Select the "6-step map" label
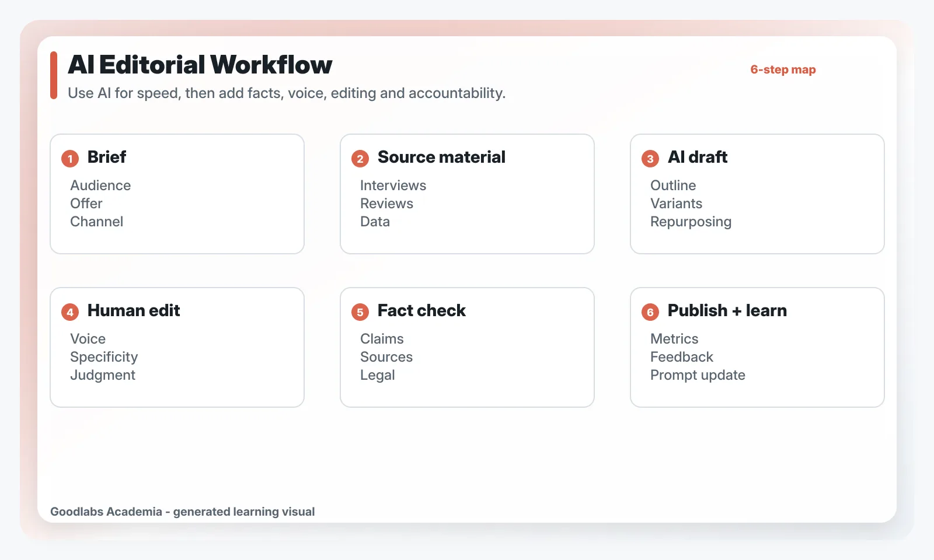This screenshot has height=560, width=934. tap(783, 69)
